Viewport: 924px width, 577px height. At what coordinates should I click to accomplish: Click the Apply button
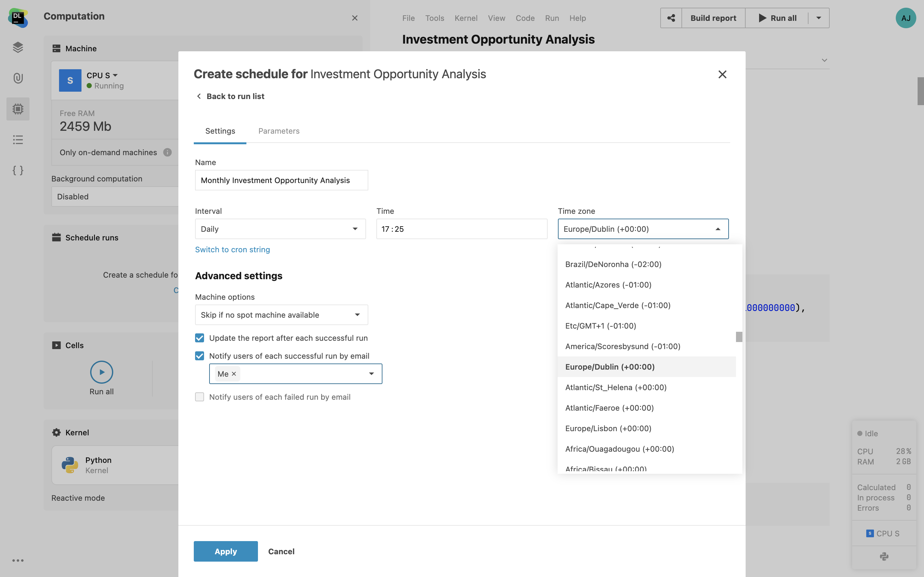tap(225, 551)
